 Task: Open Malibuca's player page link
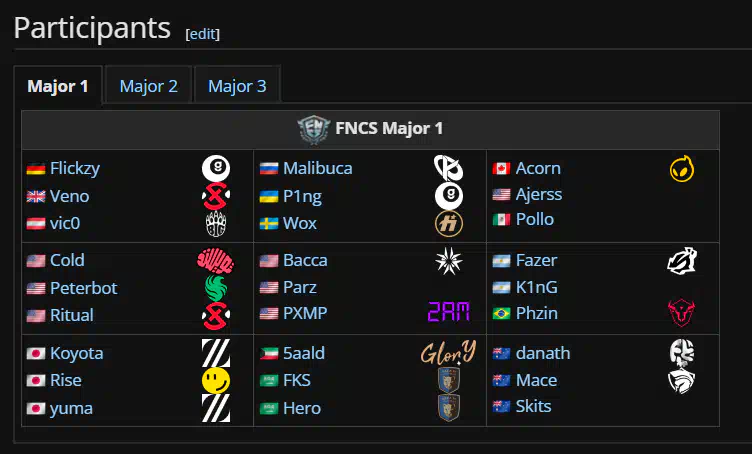click(317, 168)
